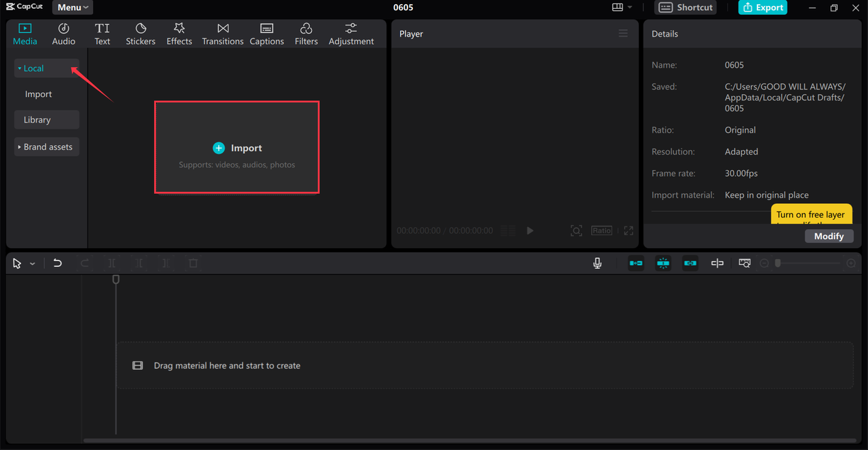The image size is (868, 450).
Task: Toggle auto snapping
Action: [663, 263]
